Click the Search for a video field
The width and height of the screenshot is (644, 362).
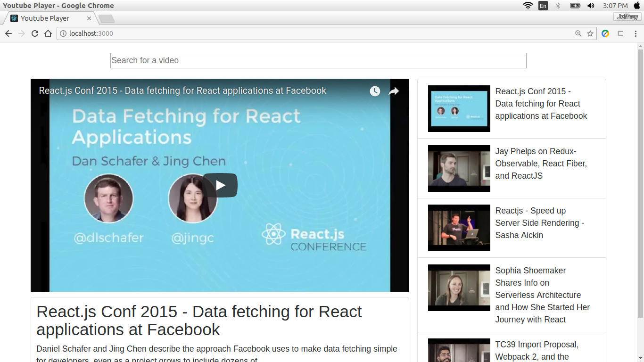click(x=318, y=60)
